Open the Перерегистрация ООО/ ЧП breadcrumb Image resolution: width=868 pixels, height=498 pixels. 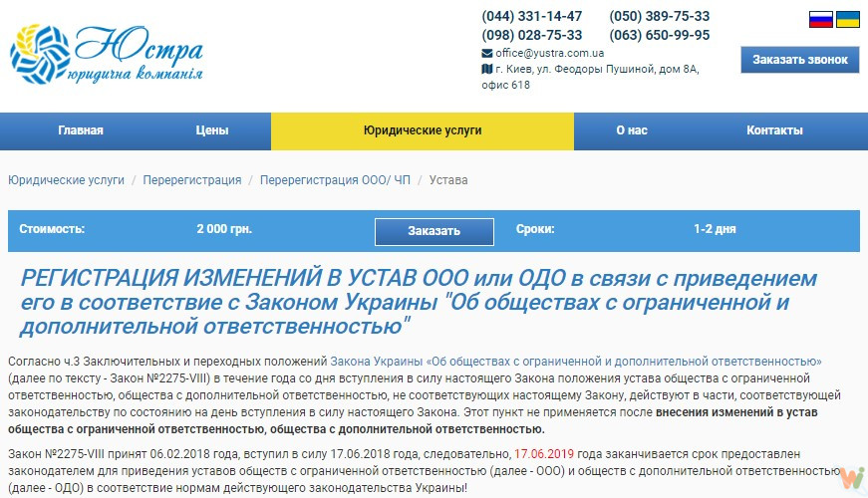point(335,180)
